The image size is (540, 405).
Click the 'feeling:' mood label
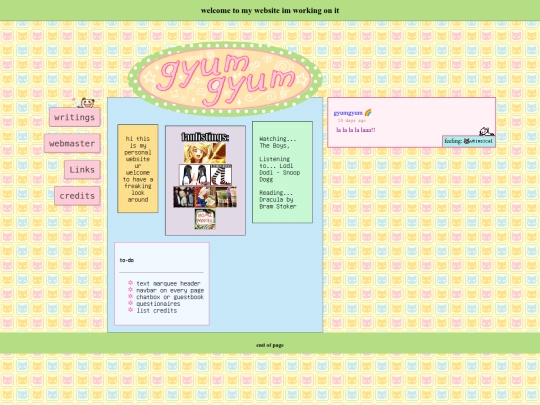click(453, 141)
